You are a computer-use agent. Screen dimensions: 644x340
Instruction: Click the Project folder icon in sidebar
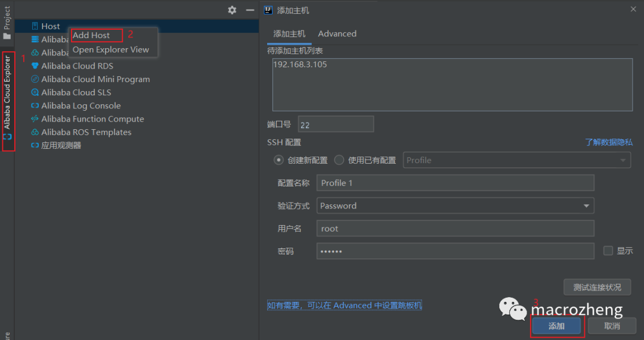pyautogui.click(x=7, y=36)
